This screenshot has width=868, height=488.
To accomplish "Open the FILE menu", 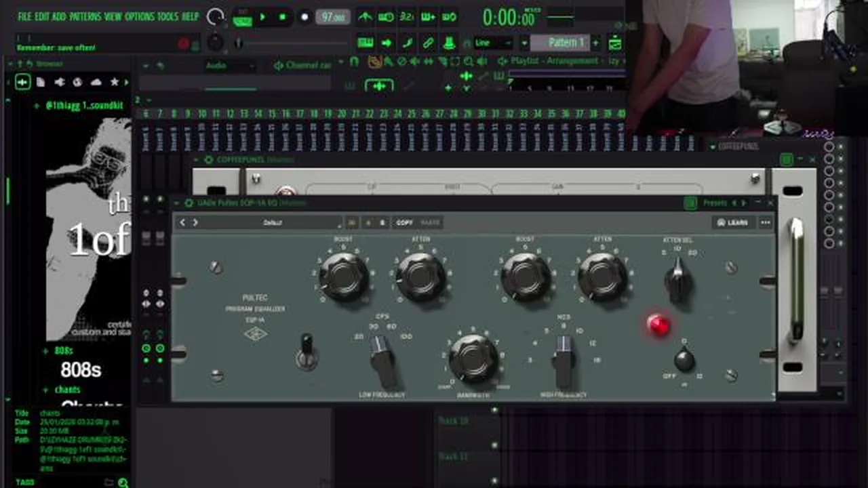I will (x=25, y=16).
